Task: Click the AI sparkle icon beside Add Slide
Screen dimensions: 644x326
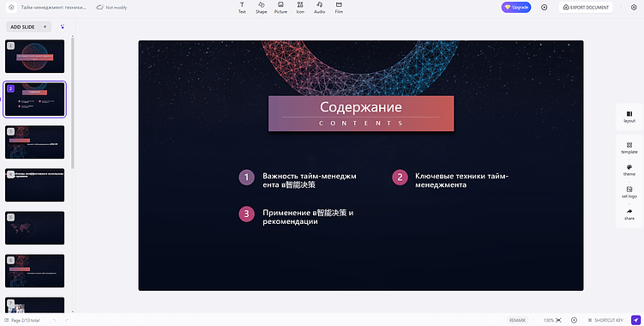Action: point(63,27)
